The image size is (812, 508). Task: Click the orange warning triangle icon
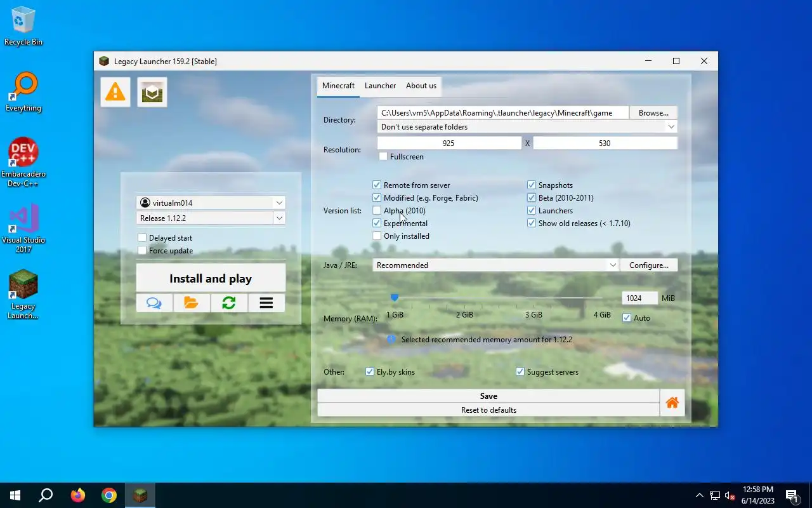point(115,92)
